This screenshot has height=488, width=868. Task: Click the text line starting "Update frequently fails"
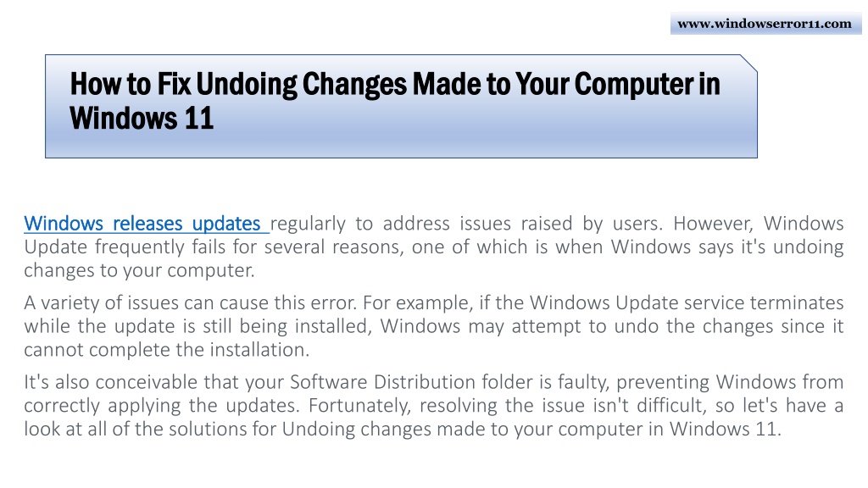coord(433,247)
